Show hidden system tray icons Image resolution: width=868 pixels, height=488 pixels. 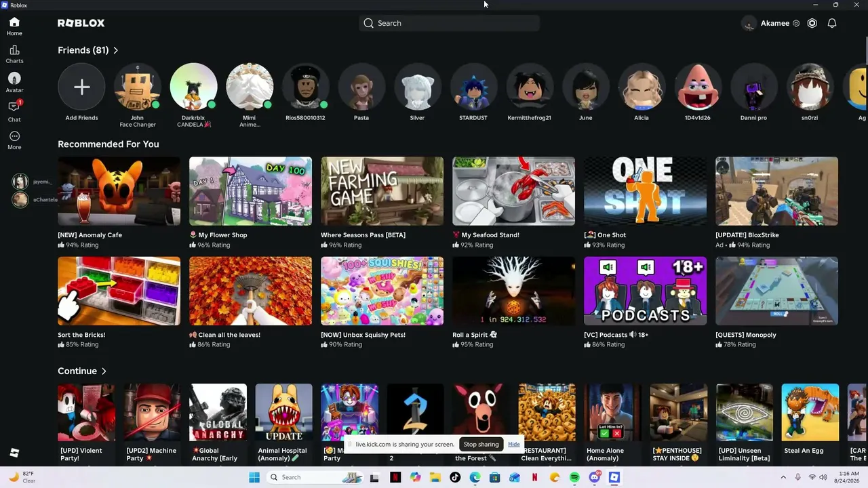point(783,477)
